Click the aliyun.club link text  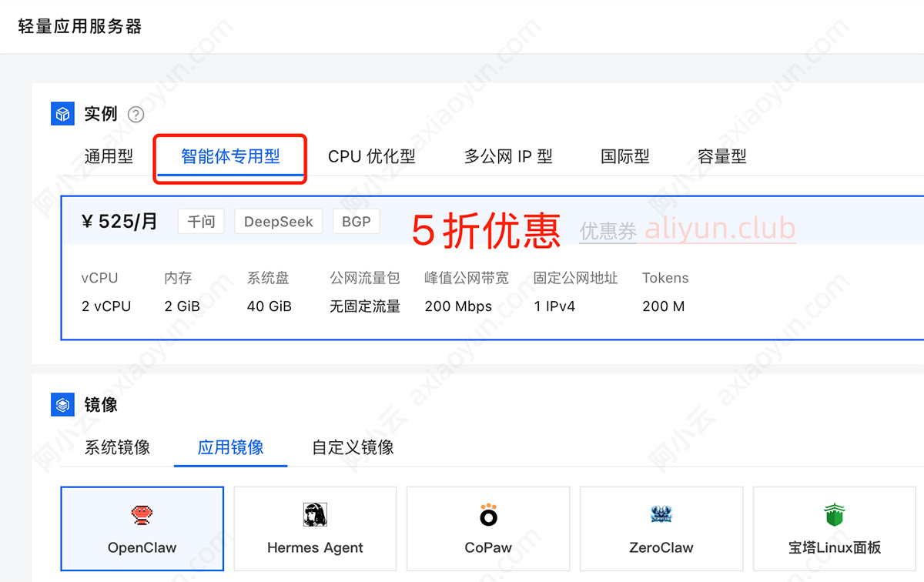coord(720,229)
